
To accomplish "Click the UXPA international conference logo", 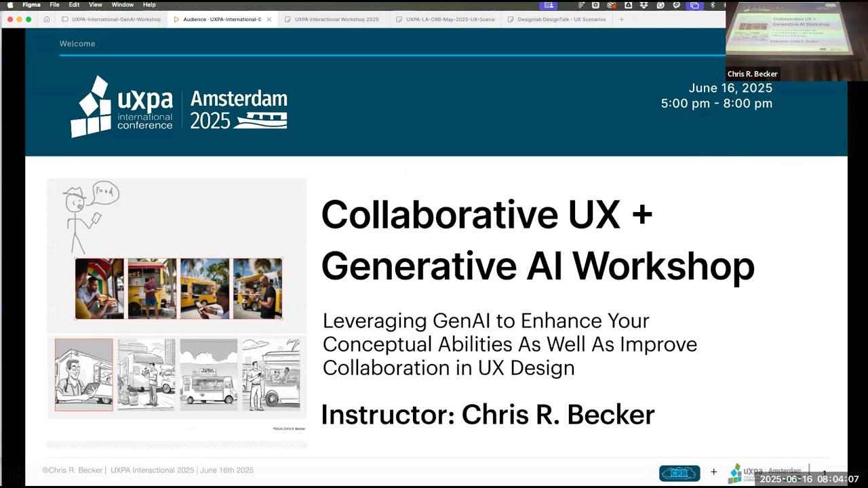I will tap(122, 106).
